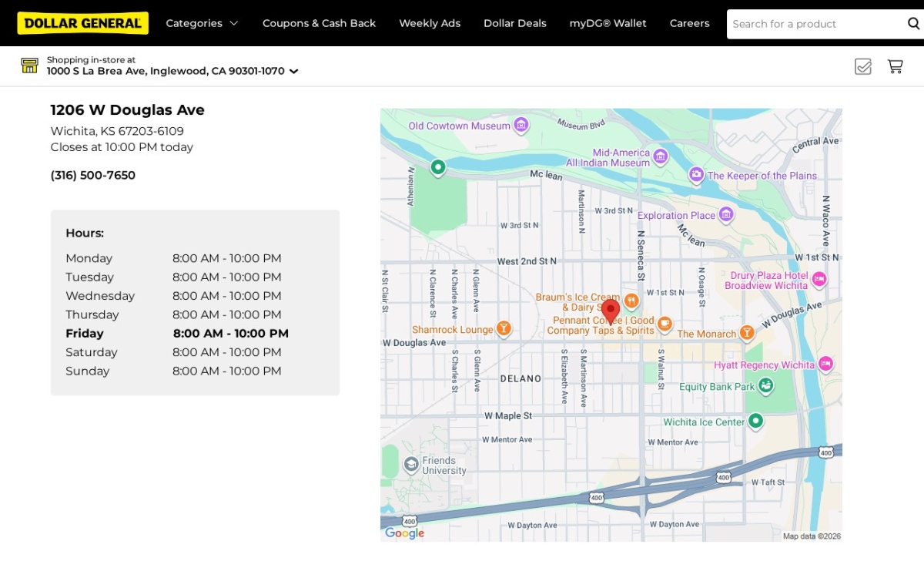
Task: Click the Sunday hours row label
Action: [x=88, y=371]
